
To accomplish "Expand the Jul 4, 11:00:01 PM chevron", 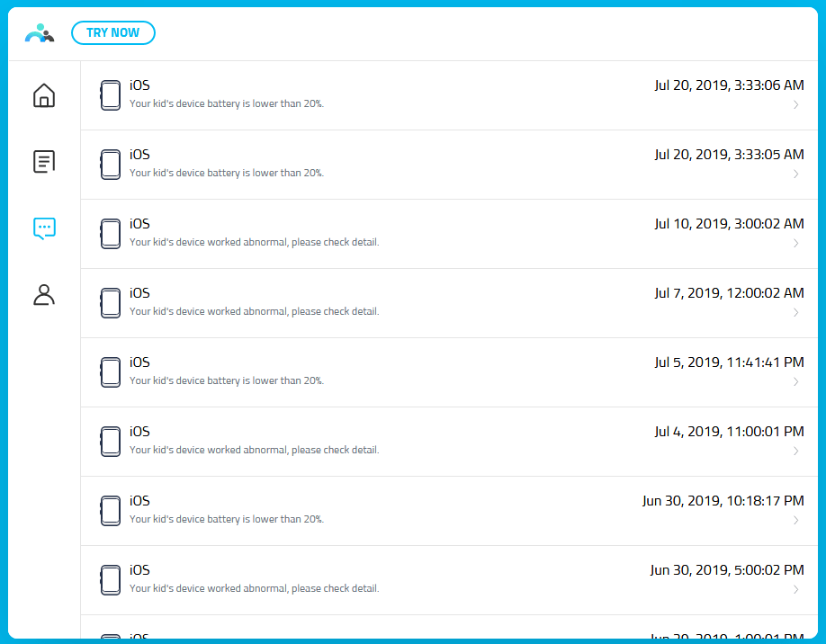I will click(795, 452).
